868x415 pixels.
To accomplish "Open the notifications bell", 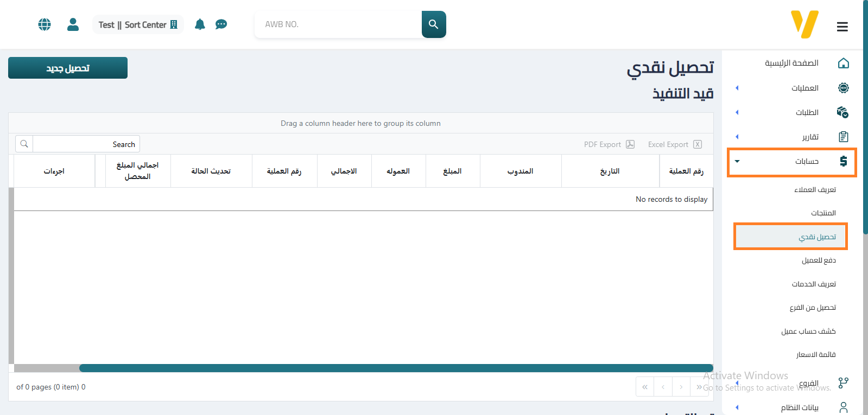I will coord(200,24).
